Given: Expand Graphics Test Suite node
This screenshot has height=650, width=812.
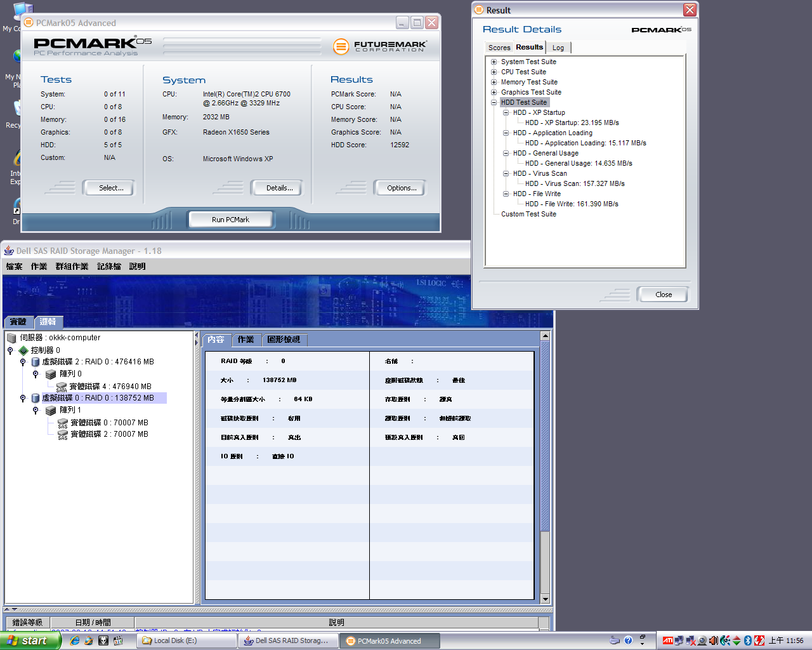Looking at the screenshot, I should tap(494, 93).
